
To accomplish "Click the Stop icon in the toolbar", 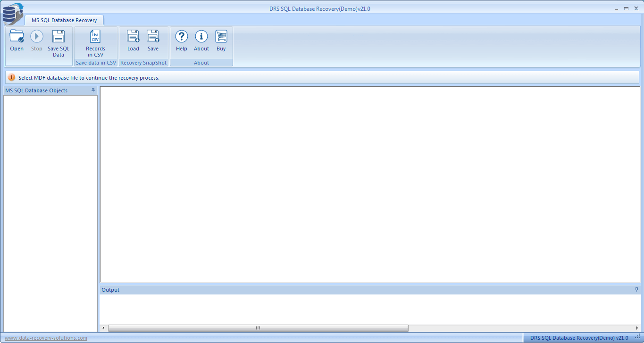I will click(x=36, y=41).
